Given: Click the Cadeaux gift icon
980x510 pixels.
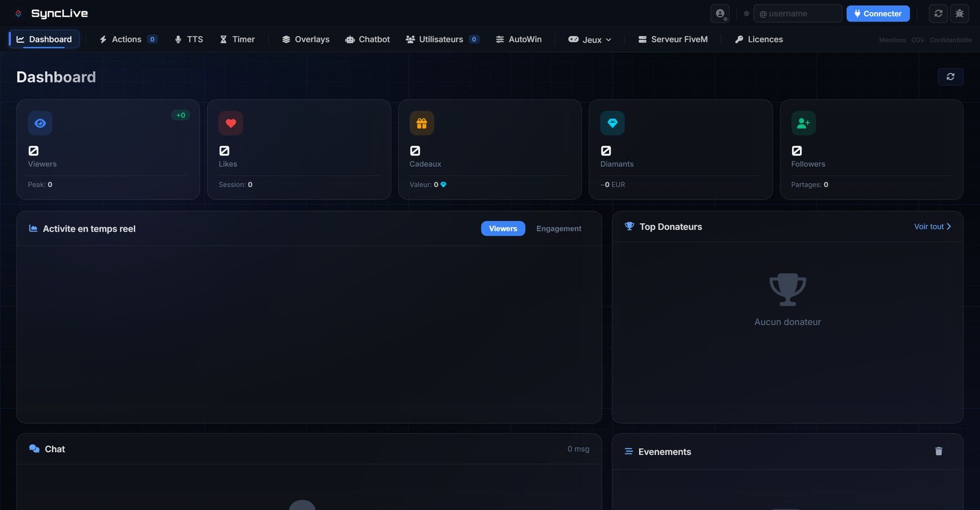Looking at the screenshot, I should (422, 123).
